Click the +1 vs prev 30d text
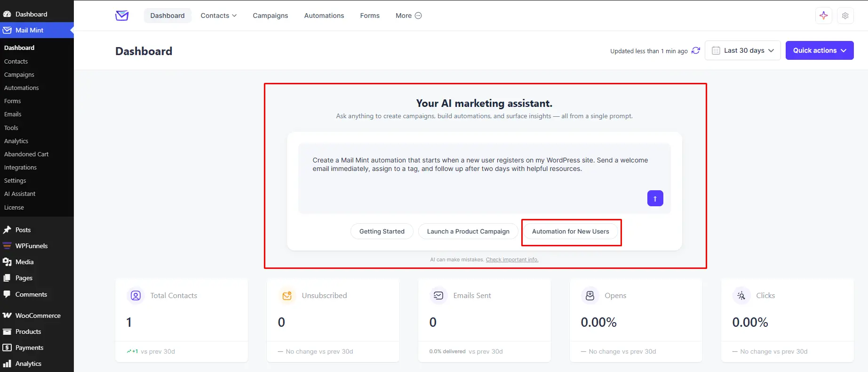The width and height of the screenshot is (868, 372). tap(151, 351)
